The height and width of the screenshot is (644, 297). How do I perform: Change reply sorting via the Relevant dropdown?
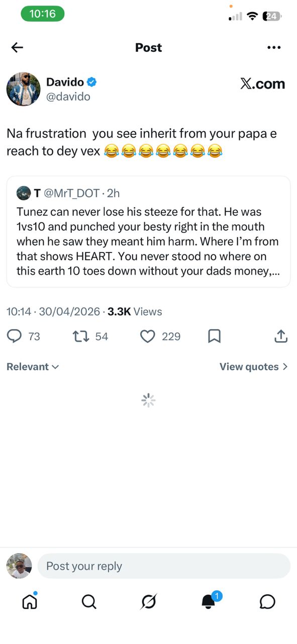pyautogui.click(x=33, y=366)
